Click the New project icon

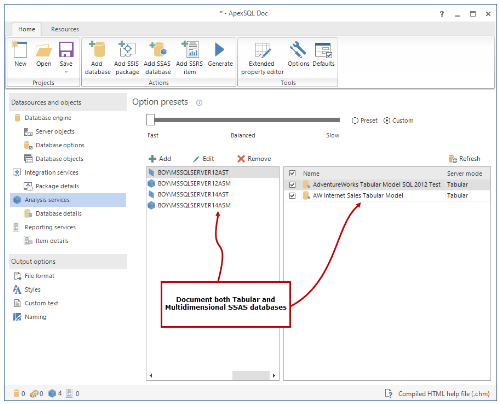click(20, 50)
